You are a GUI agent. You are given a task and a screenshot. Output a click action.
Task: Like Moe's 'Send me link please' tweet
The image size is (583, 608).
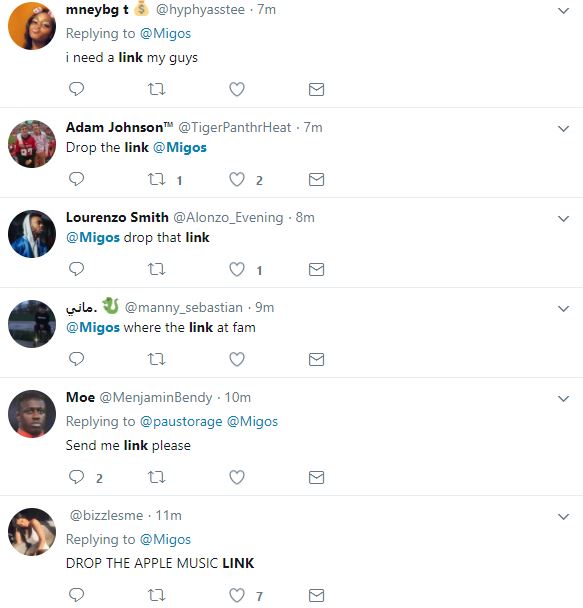coord(237,477)
